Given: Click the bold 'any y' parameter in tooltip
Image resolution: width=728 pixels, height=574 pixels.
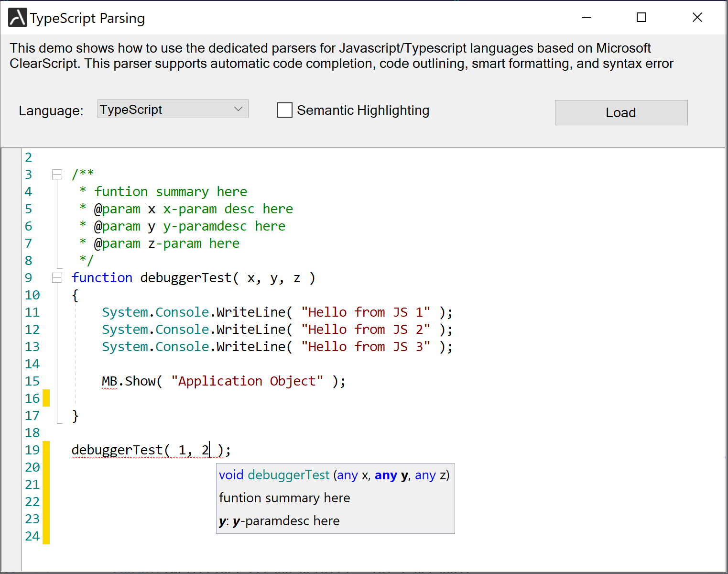Looking at the screenshot, I should tap(391, 475).
